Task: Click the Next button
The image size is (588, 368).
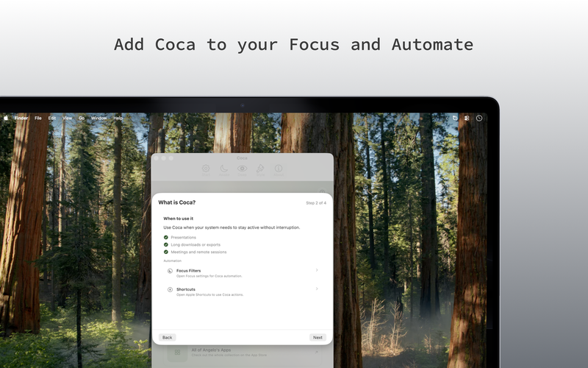Action: (x=318, y=337)
